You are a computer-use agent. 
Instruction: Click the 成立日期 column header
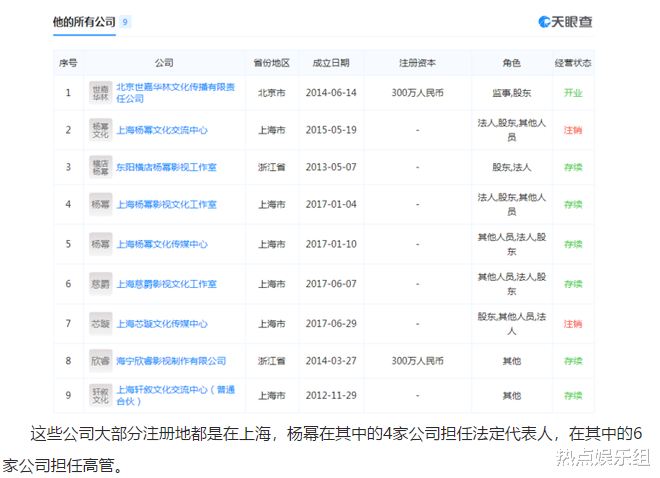point(331,63)
